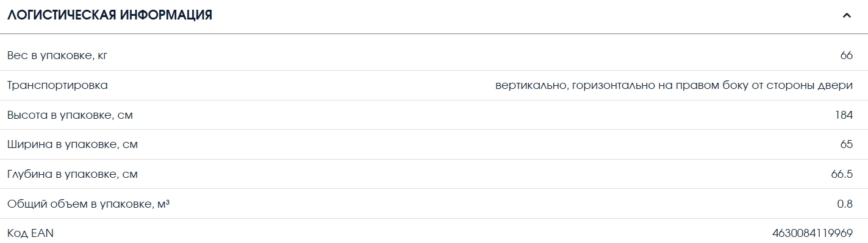868x243 pixels.
Task: Click the ЛОГИСТИЧЕСКАЯ ИНФОРМАЦИЯ heading
Action: pos(110,16)
